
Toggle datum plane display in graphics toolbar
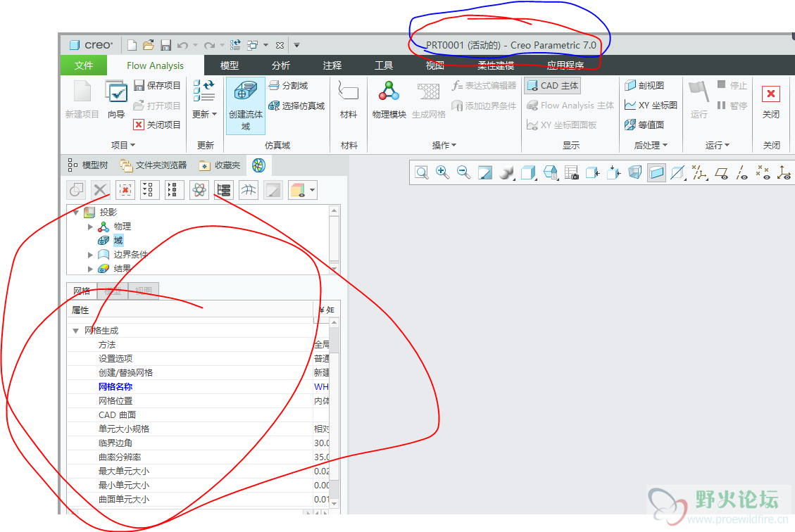click(722, 173)
